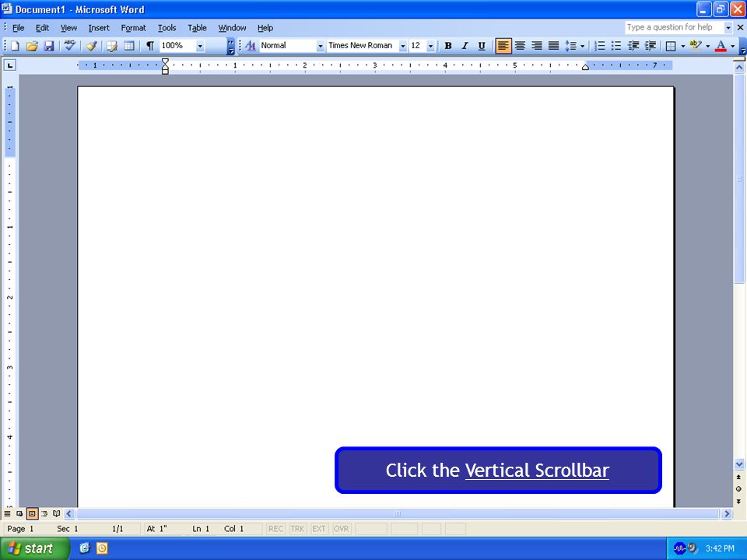Apply the text highlight color
Viewport: 747px width, 560px height.
[696, 46]
